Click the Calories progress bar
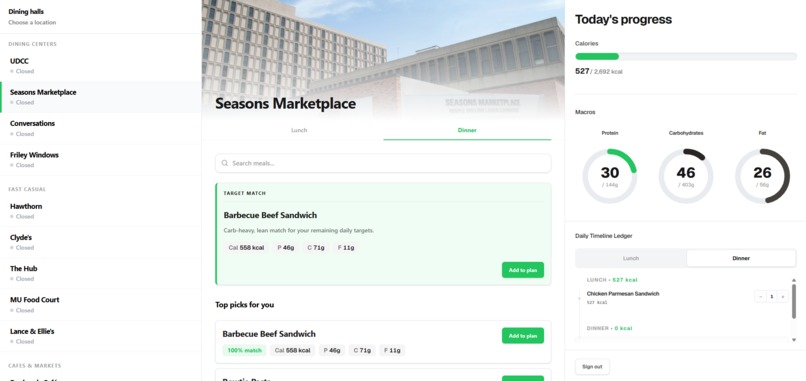This screenshot has height=381, width=806. 686,57
